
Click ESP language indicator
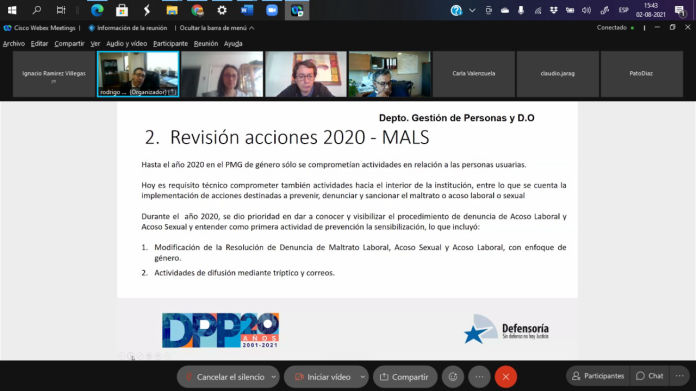click(x=624, y=10)
